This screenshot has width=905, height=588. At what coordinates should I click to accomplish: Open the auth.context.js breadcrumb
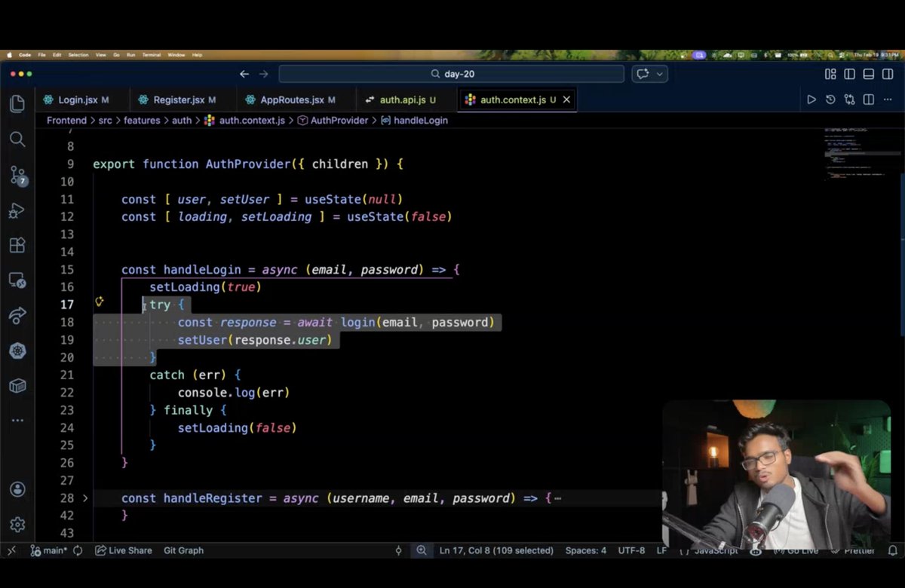click(244, 121)
